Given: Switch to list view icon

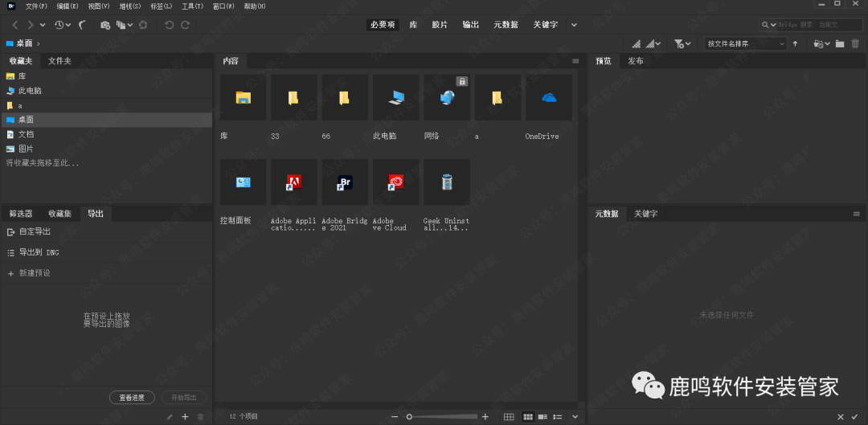Looking at the screenshot, I should [558, 417].
